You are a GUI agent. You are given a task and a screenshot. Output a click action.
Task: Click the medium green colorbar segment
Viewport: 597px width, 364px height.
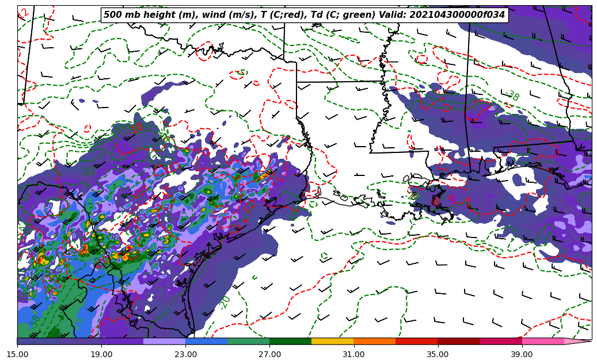(248, 341)
